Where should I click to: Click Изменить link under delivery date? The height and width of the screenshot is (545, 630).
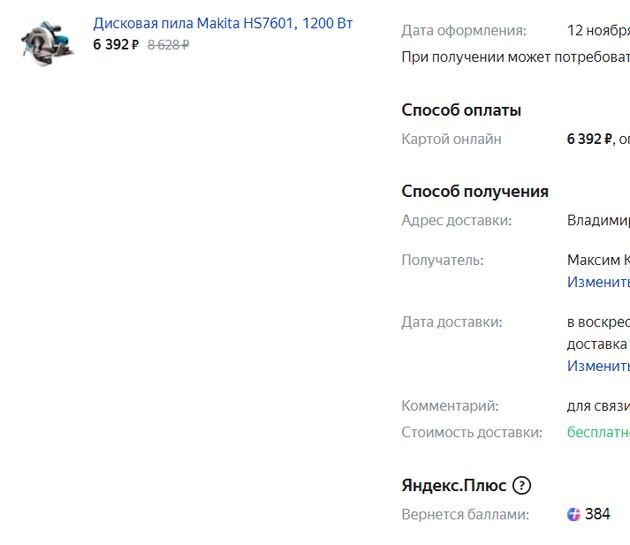pyautogui.click(x=598, y=366)
